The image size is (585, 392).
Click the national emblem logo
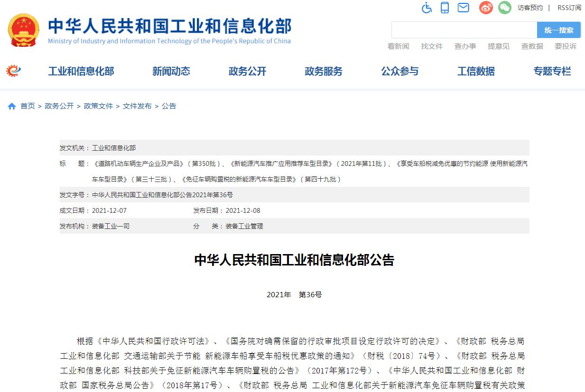pos(23,30)
